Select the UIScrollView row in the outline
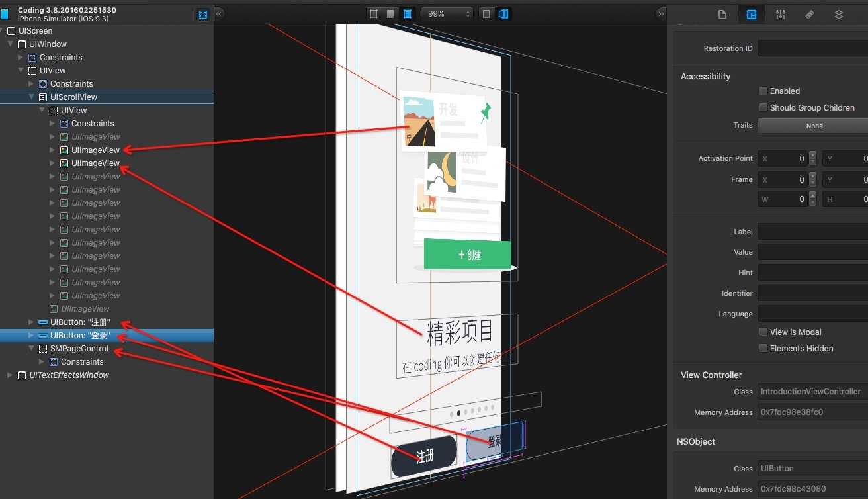 [107, 97]
